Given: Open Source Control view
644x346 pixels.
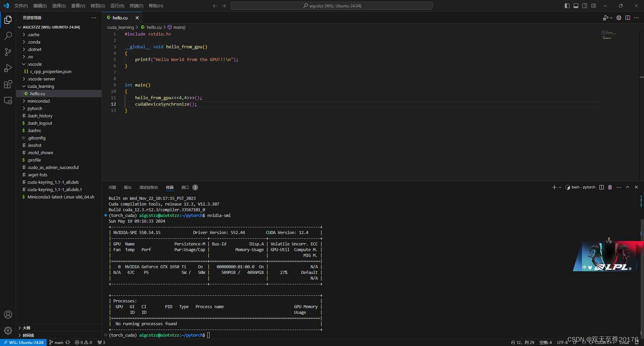Looking at the screenshot, I should [x=8, y=52].
